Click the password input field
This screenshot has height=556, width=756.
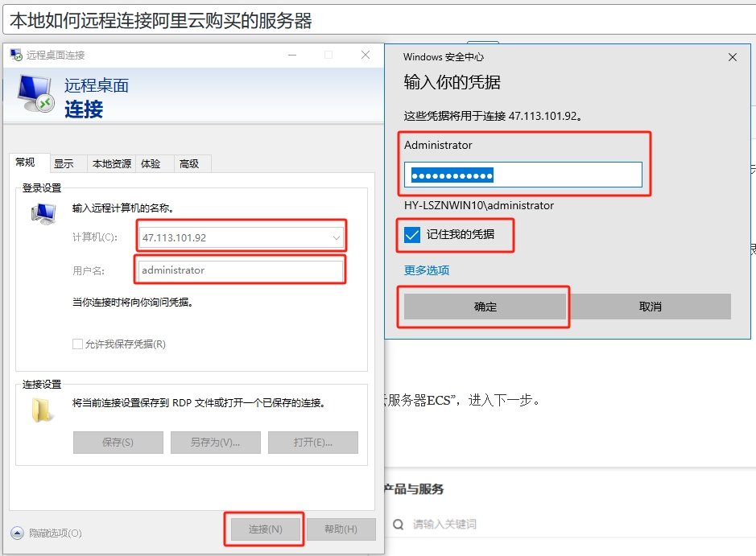(523, 175)
